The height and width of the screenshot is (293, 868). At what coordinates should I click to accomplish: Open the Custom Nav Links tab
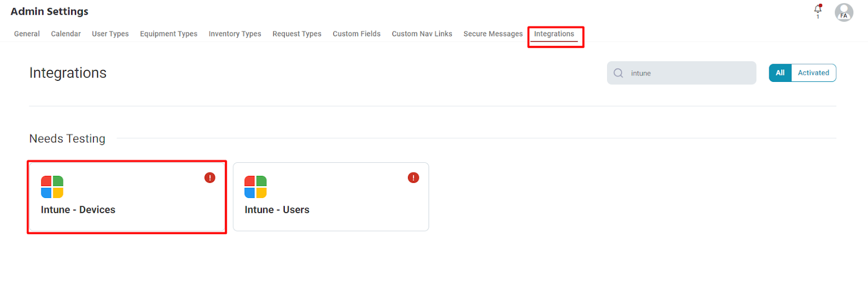point(422,34)
